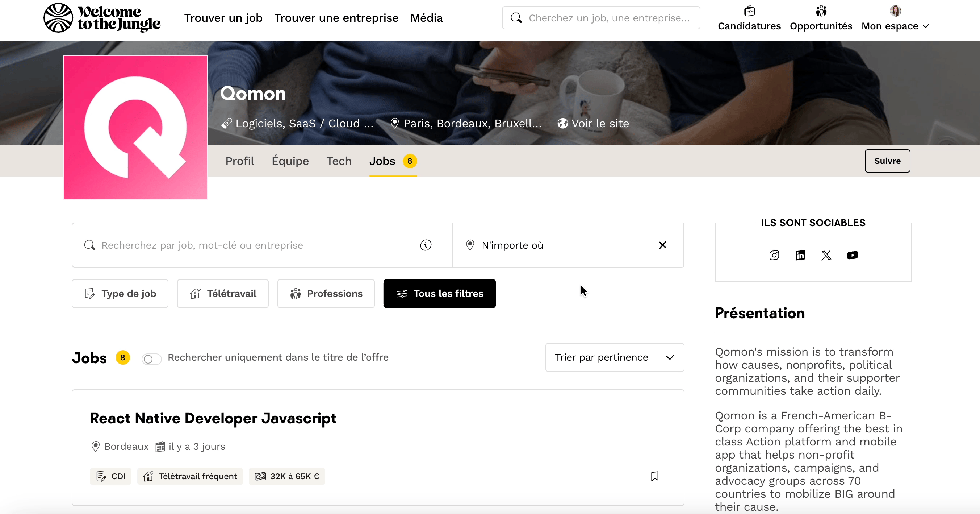Switch to the Équipe tab
Screen dimensions: 980x514
pyautogui.click(x=290, y=161)
